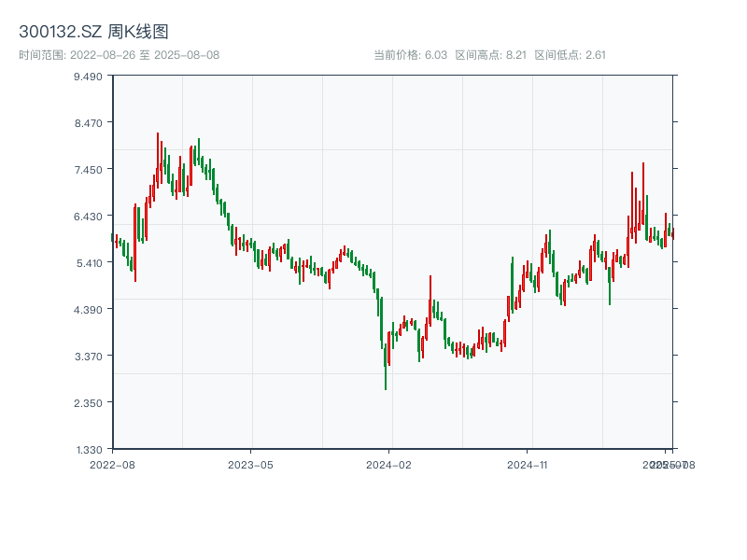The image size is (747, 560).
Task: Click the 2024-02 date axis label
Action: 389,464
